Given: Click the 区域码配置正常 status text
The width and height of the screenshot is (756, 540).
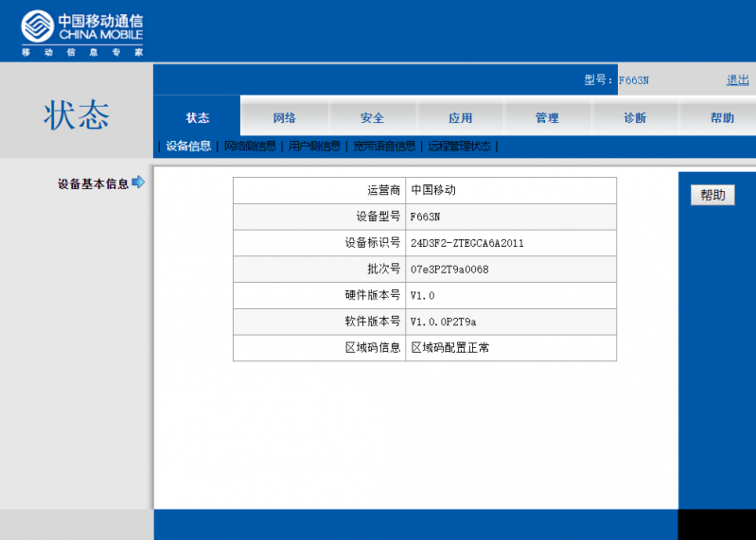Looking at the screenshot, I should tap(449, 348).
